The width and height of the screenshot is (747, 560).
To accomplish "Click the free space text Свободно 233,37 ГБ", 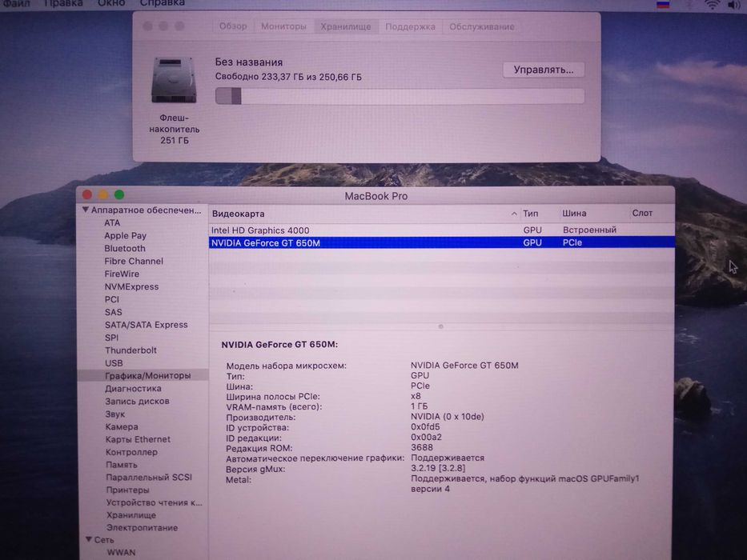I will [259, 77].
